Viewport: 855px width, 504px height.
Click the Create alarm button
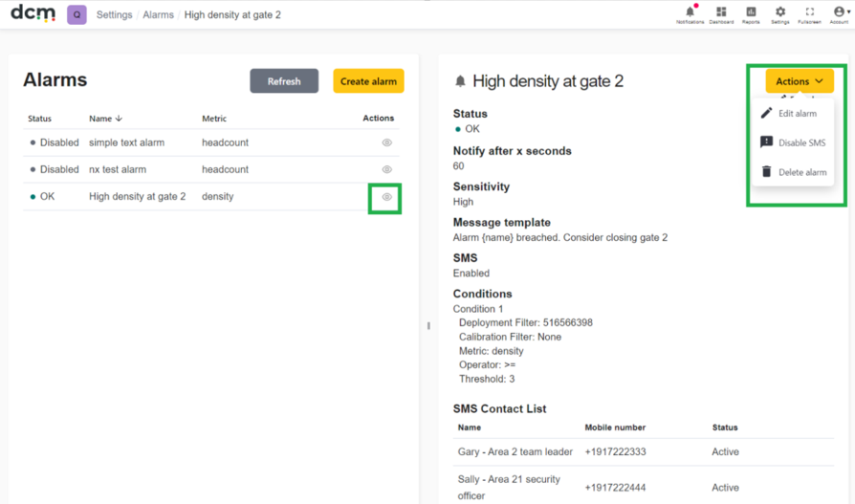point(368,81)
